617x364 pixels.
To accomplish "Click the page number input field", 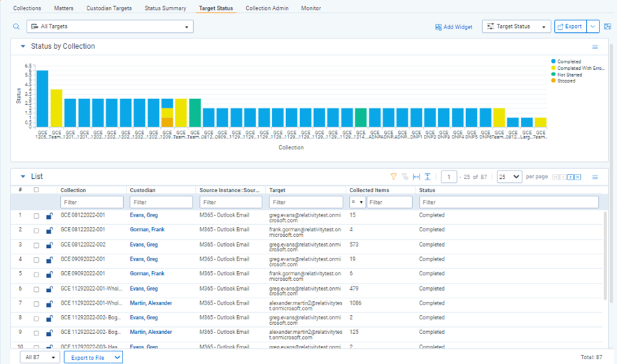I will tap(448, 177).
